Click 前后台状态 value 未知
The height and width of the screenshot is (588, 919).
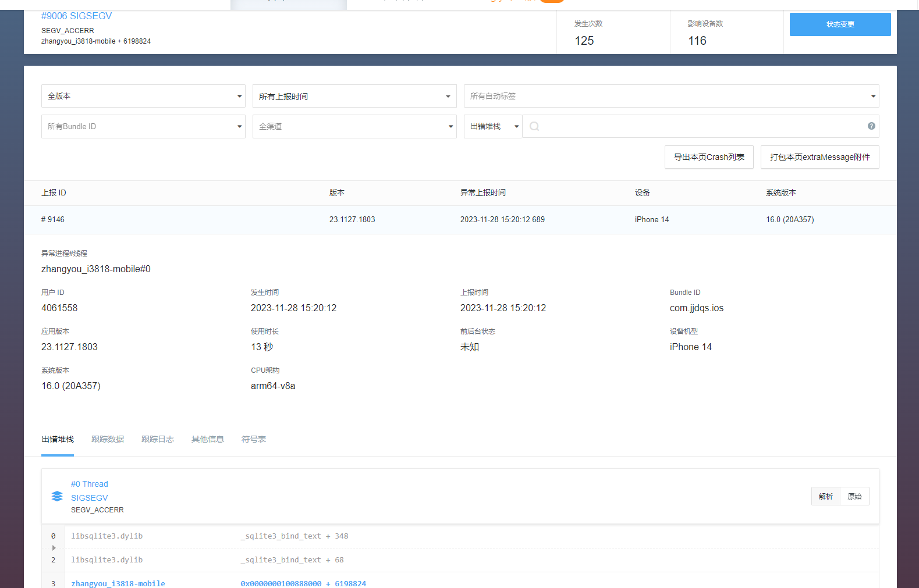click(x=470, y=347)
